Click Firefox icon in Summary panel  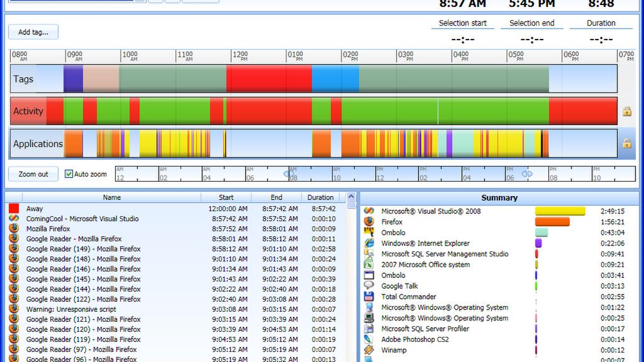pyautogui.click(x=369, y=222)
